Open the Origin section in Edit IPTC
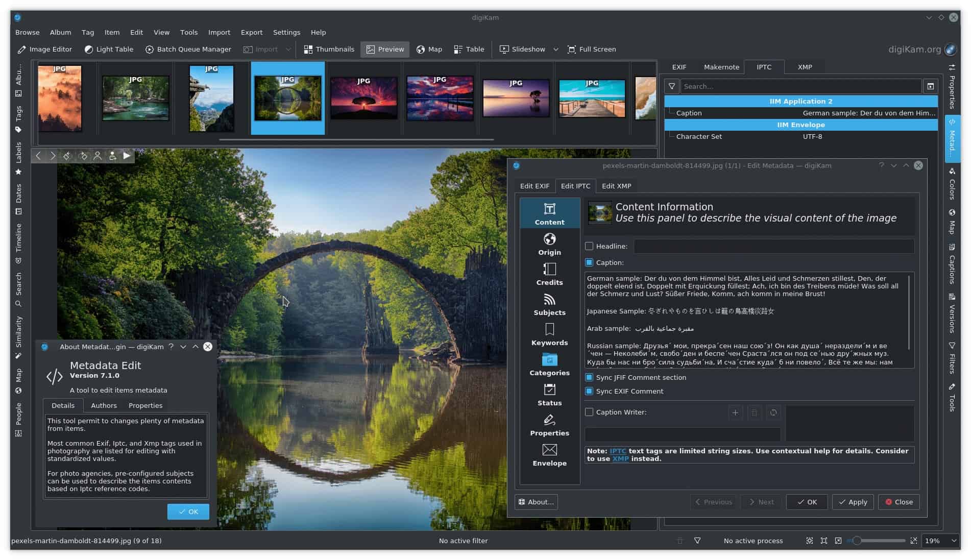 coord(549,244)
